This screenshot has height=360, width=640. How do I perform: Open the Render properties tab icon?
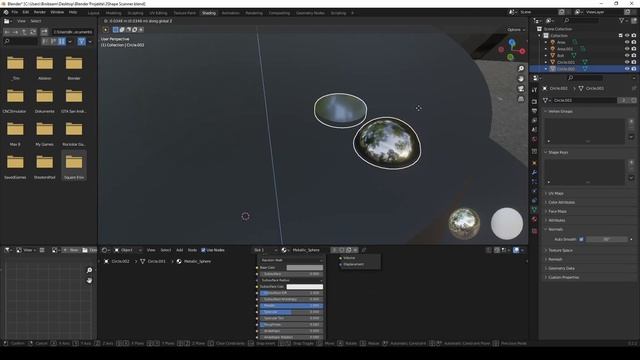click(534, 101)
